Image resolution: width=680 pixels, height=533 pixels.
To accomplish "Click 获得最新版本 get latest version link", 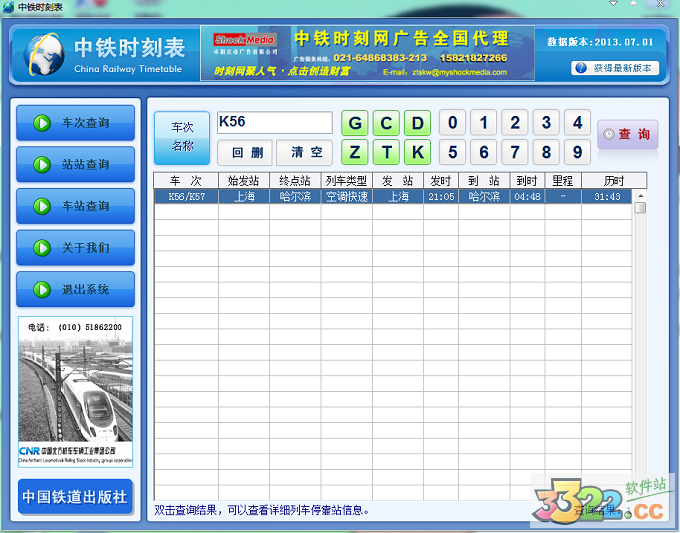I will tap(615, 68).
